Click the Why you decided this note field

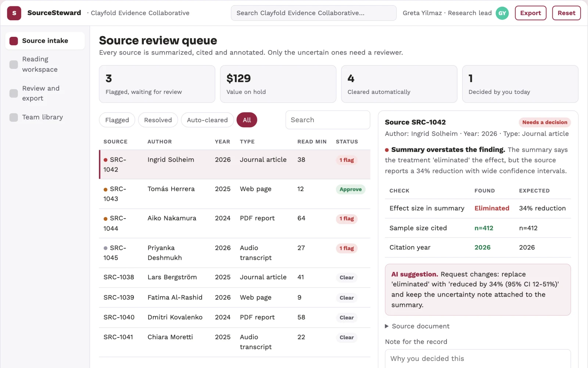[478, 359]
